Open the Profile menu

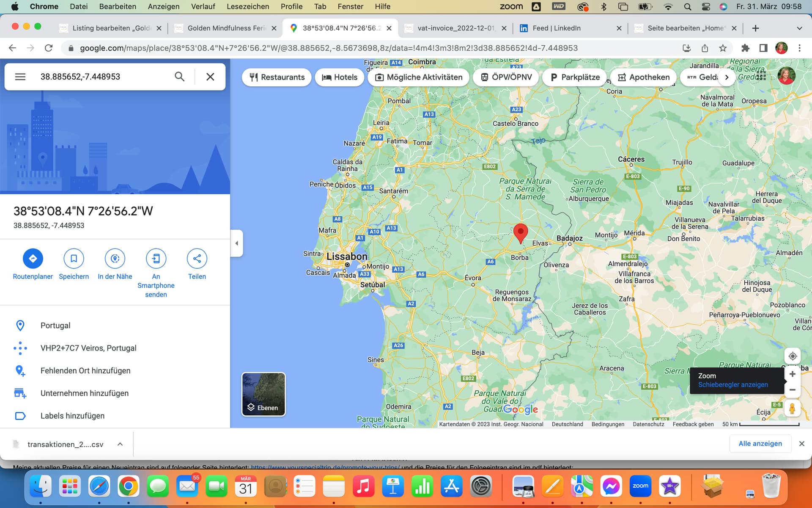click(x=291, y=6)
